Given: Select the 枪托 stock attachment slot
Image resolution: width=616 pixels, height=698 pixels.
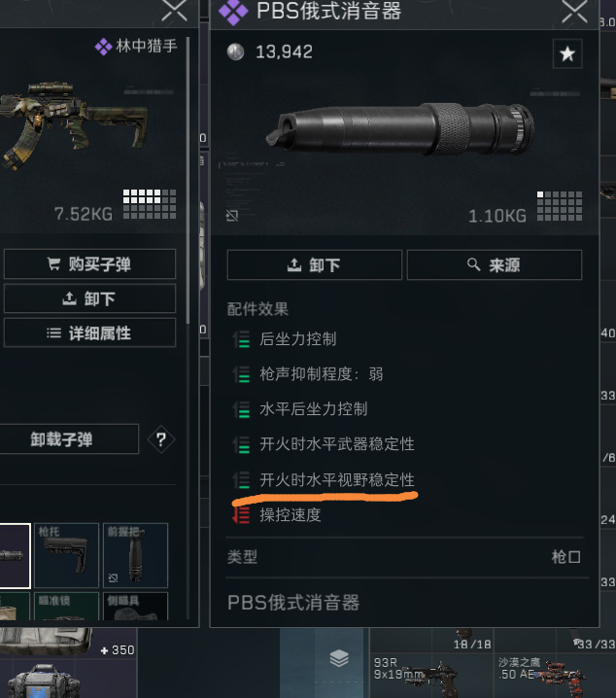Looking at the screenshot, I should tap(66, 555).
